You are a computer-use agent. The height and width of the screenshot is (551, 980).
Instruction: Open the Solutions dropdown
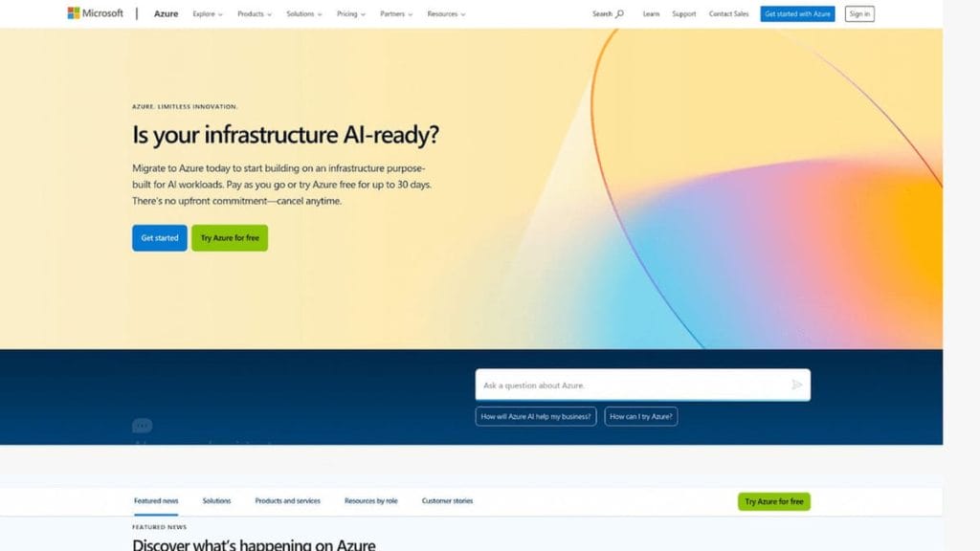304,13
